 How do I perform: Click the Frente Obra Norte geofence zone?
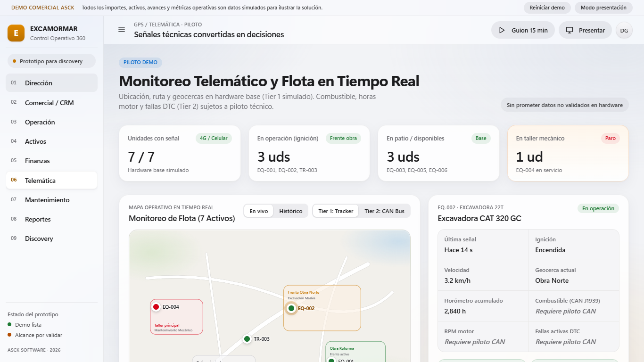coord(322,308)
